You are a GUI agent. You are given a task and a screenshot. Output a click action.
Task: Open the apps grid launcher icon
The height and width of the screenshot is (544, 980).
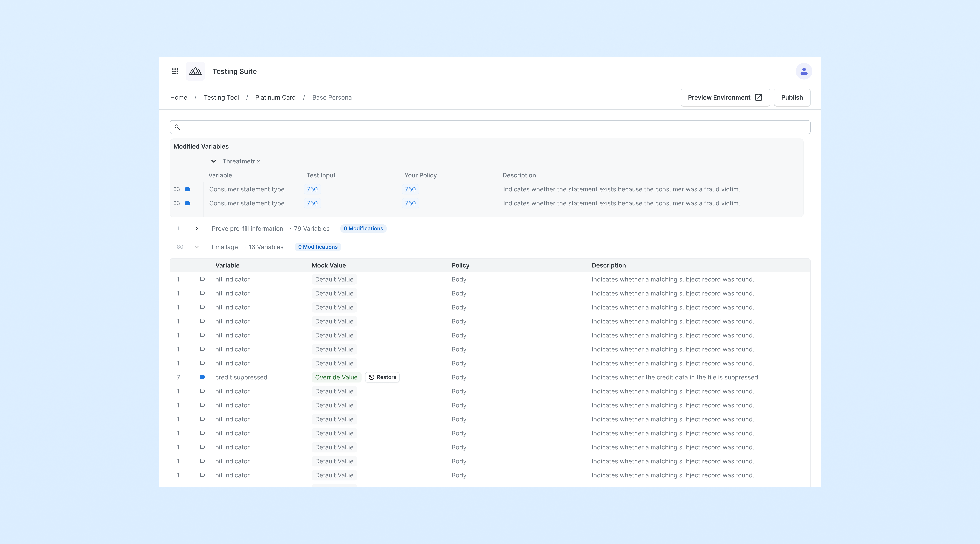175,71
